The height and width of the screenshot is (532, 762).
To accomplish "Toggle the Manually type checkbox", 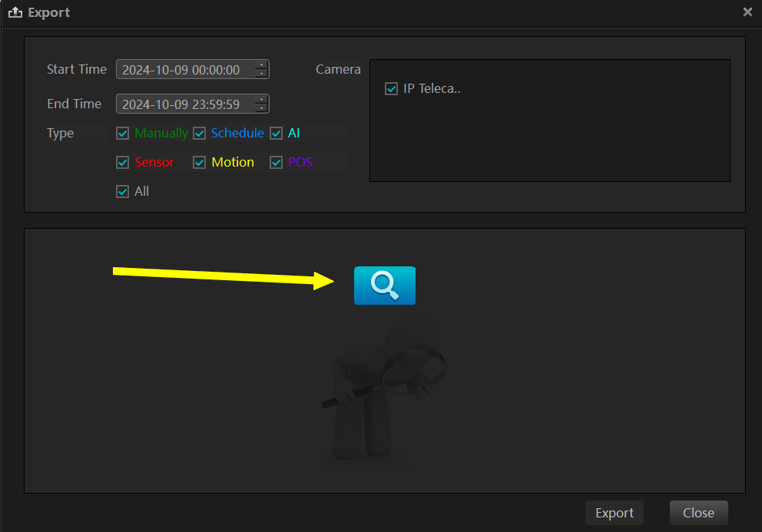I will point(122,133).
